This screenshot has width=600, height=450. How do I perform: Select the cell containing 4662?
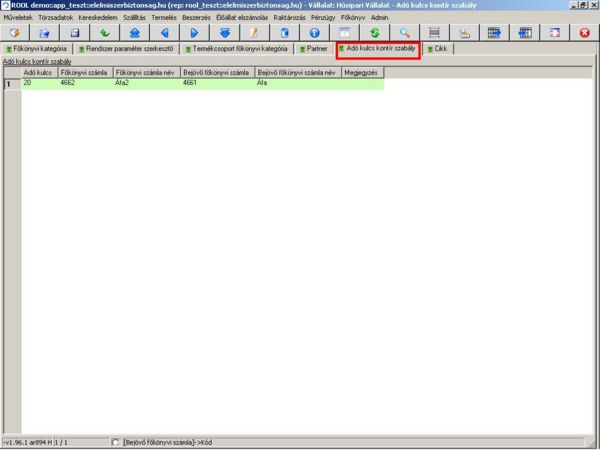84,84
